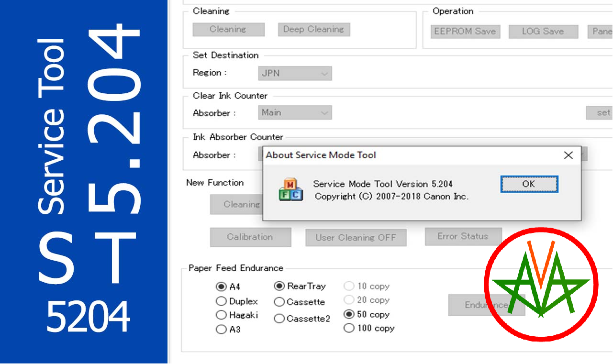The image size is (613, 364).
Task: Select the 50 copy radio button
Action: pos(349,314)
